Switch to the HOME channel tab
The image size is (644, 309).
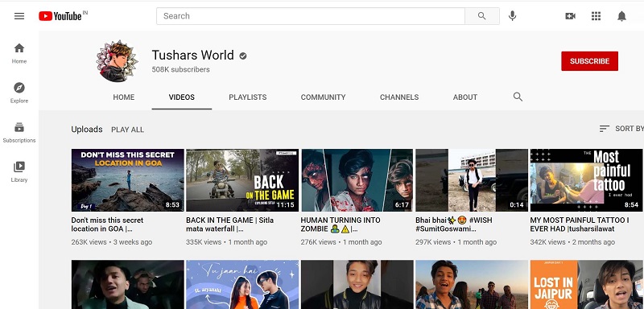(x=124, y=97)
